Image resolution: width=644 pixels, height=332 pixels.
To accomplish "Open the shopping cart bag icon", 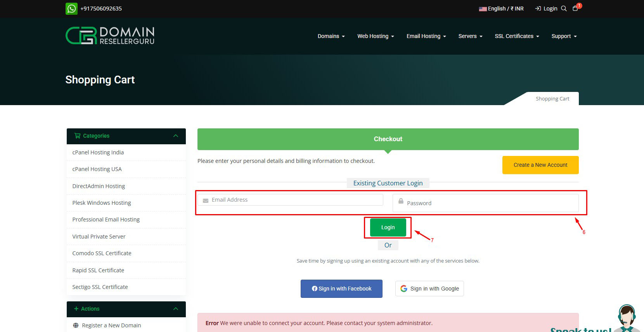I will coord(575,9).
